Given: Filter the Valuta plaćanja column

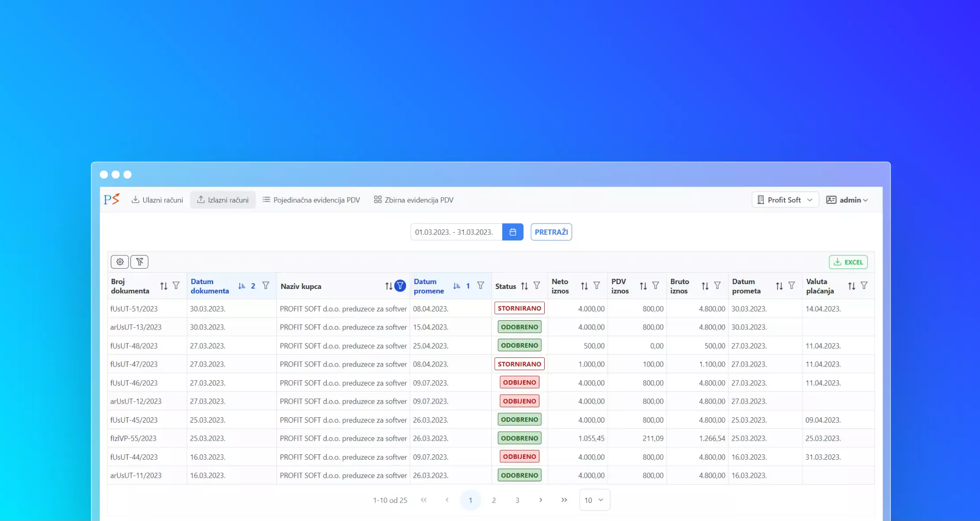Looking at the screenshot, I should tap(864, 286).
